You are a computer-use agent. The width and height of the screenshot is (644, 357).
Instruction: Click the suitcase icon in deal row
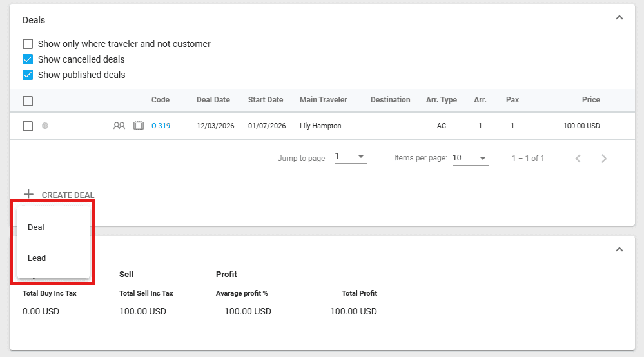click(x=139, y=126)
